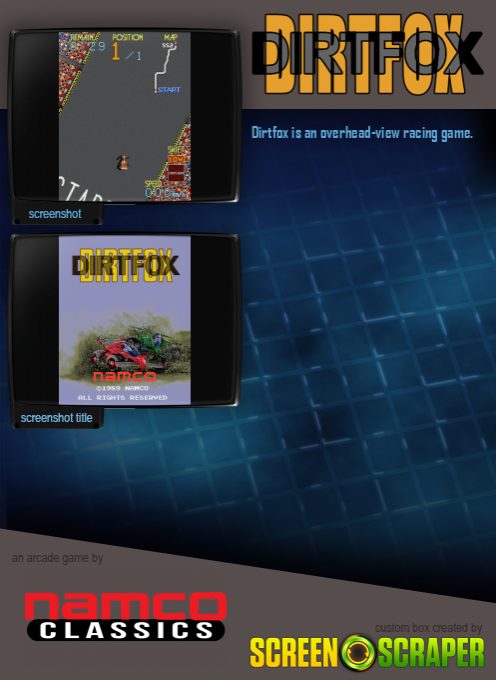Click the 'screenshot title' caption label
The height and width of the screenshot is (680, 496).
56,418
